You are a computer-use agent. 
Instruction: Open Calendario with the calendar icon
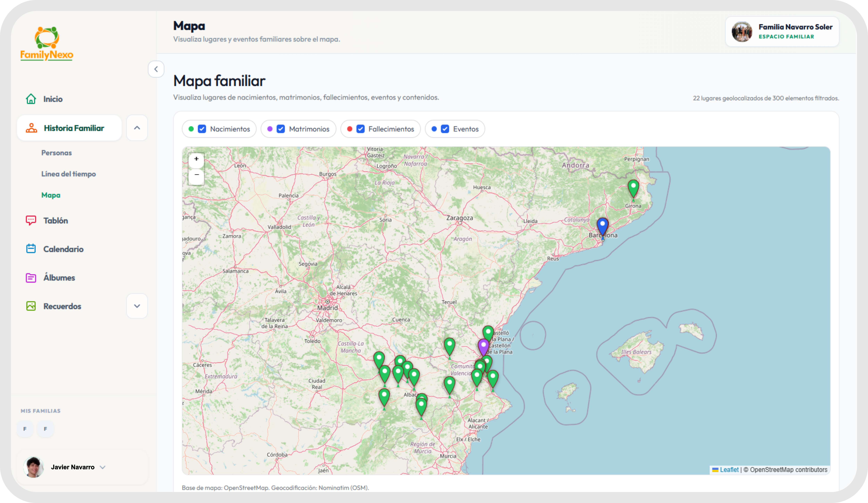31,249
